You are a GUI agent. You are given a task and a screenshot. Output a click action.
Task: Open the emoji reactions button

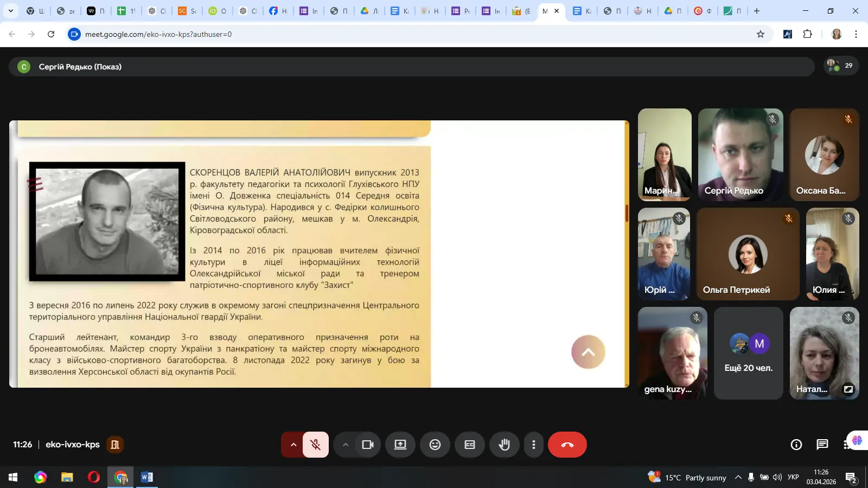tap(435, 445)
